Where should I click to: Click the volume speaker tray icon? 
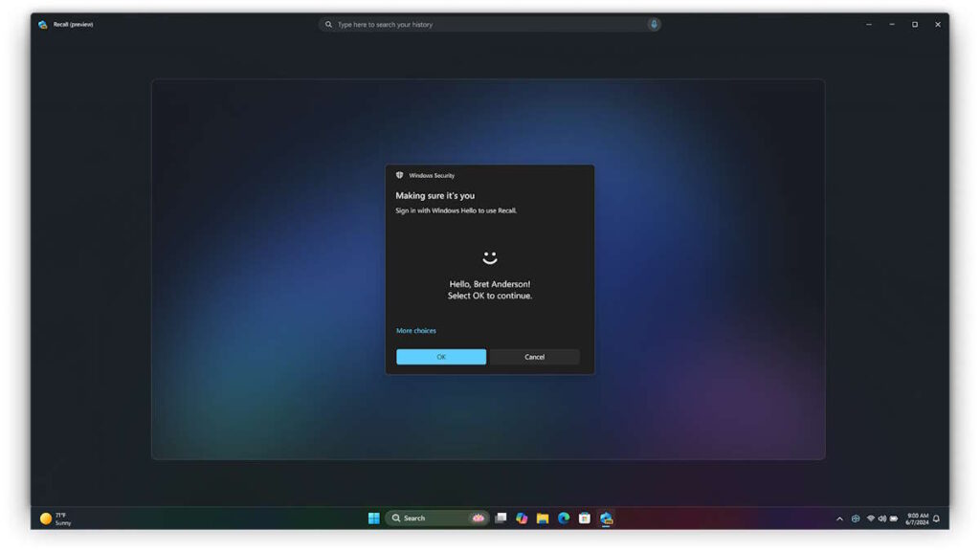[x=881, y=518]
